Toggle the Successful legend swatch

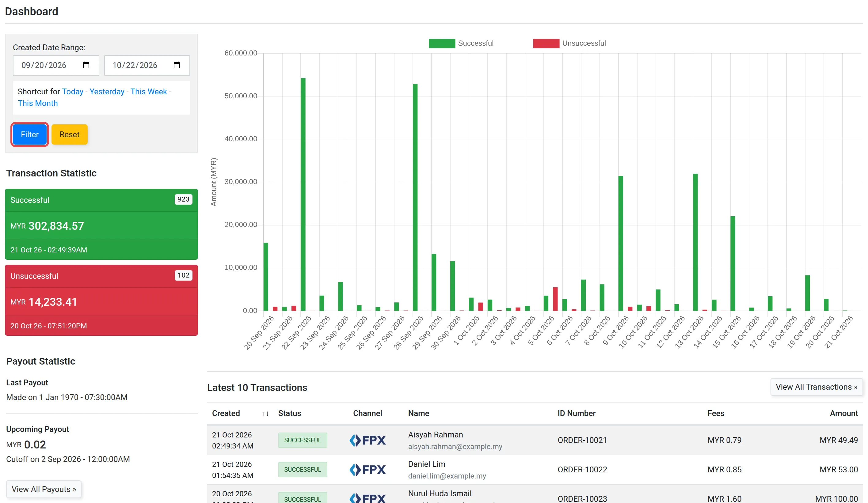pyautogui.click(x=442, y=43)
